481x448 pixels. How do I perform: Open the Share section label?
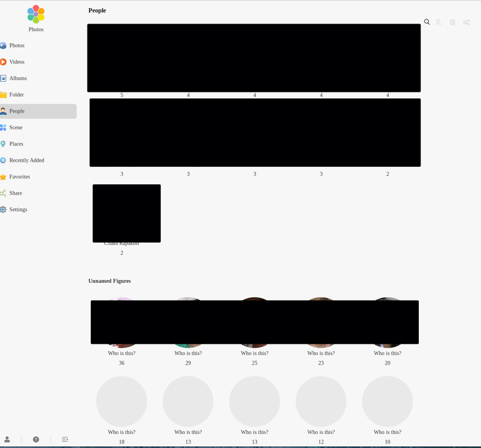click(16, 193)
